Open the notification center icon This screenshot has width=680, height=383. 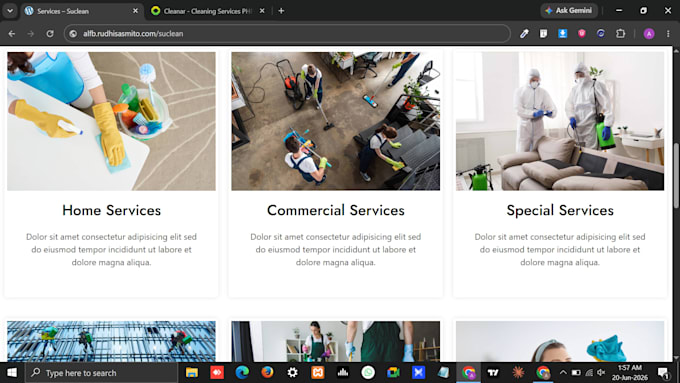coord(663,373)
